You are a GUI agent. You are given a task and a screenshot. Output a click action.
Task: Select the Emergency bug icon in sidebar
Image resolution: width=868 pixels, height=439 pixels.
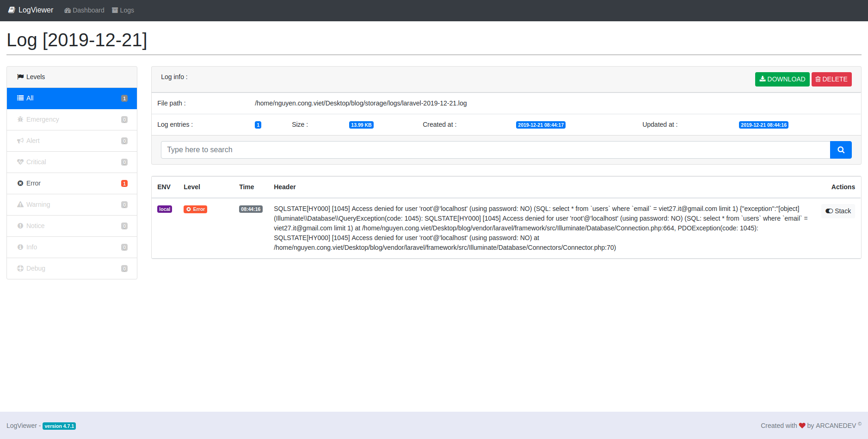click(x=20, y=119)
